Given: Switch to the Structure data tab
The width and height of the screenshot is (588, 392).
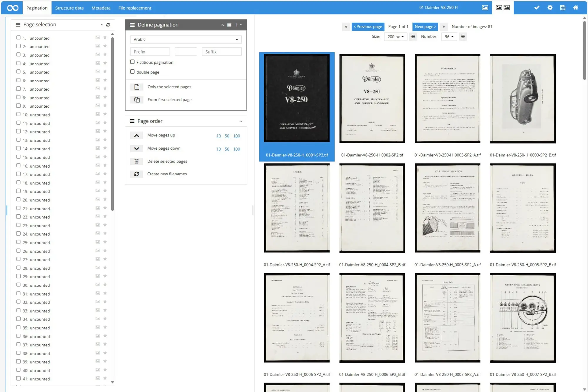Looking at the screenshot, I should [69, 8].
